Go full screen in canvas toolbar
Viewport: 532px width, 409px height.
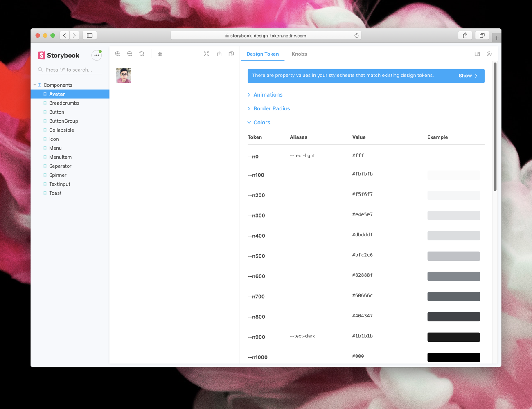tap(207, 54)
